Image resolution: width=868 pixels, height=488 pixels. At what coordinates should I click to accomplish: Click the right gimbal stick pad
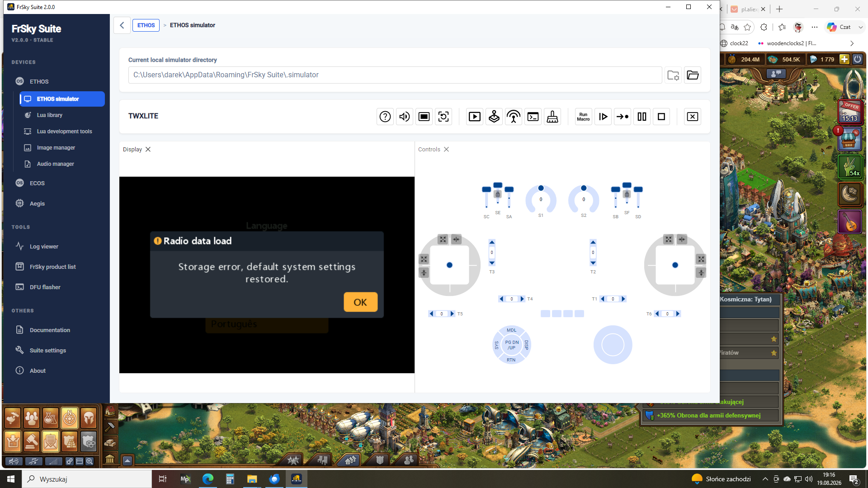click(x=675, y=265)
